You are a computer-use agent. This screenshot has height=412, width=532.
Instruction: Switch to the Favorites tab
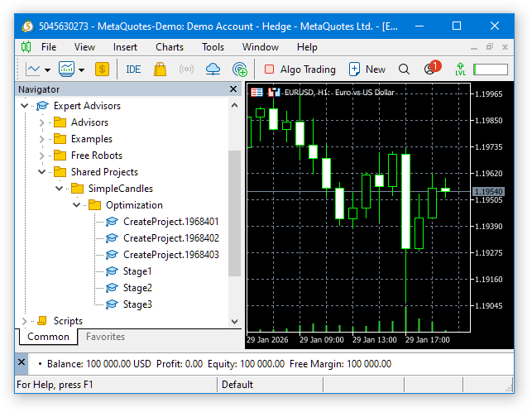(x=105, y=337)
